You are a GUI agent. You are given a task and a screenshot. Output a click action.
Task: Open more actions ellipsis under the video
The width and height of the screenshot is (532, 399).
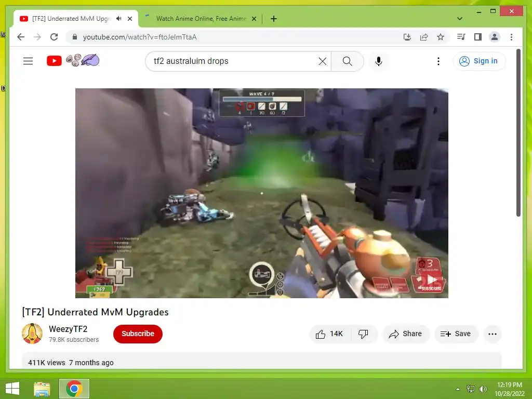coord(493,334)
